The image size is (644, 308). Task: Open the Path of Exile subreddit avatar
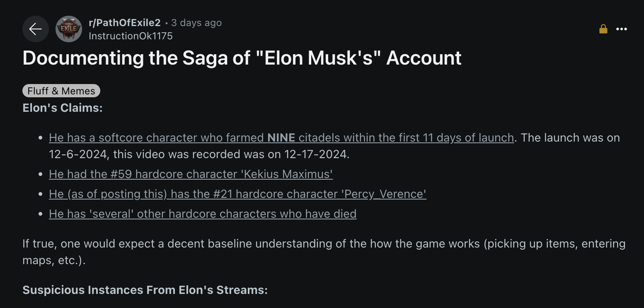click(69, 29)
